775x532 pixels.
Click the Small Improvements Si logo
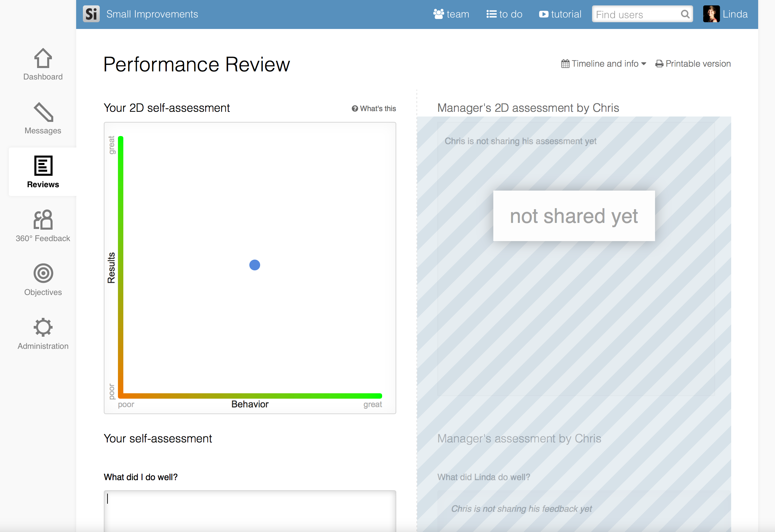tap(91, 14)
